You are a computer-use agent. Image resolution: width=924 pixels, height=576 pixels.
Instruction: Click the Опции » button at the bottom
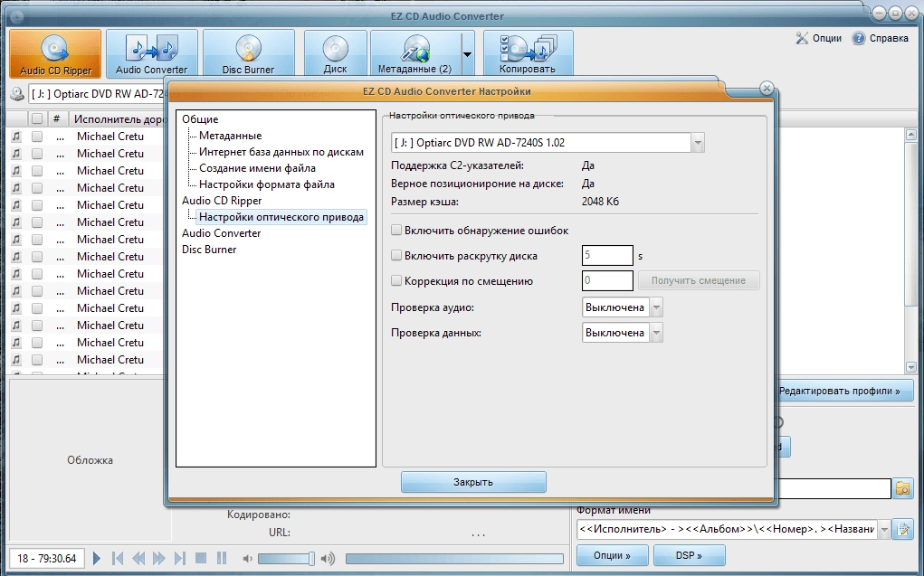click(613, 555)
